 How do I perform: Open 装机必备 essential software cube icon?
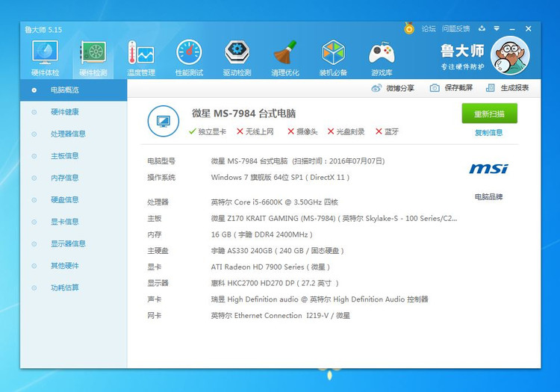(x=333, y=58)
